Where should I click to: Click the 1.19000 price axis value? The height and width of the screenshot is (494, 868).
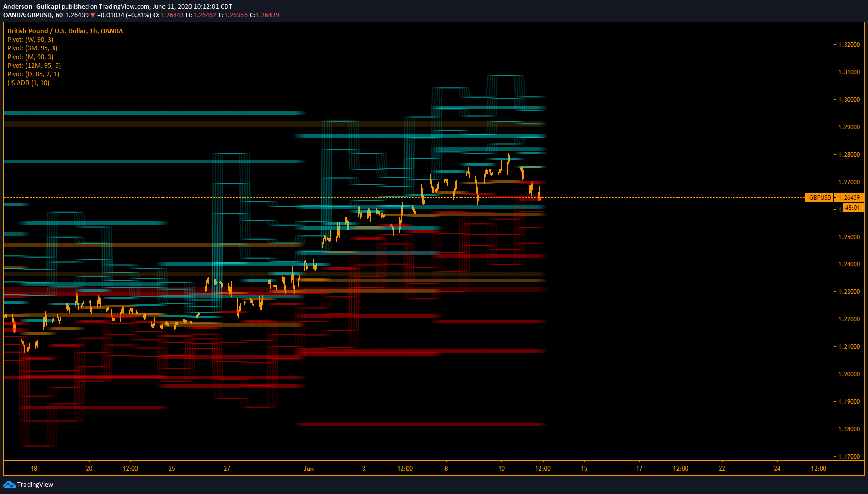849,402
